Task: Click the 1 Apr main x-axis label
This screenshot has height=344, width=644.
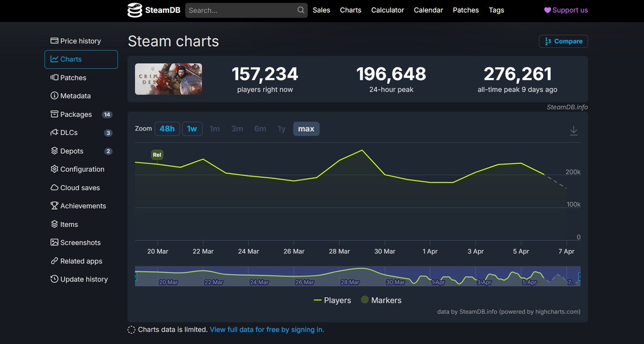Action: tap(430, 251)
